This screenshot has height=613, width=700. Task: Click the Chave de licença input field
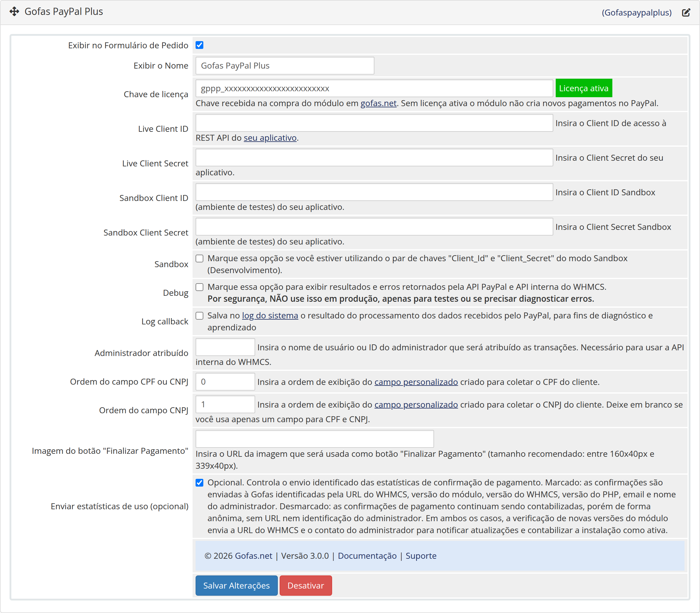point(374,89)
